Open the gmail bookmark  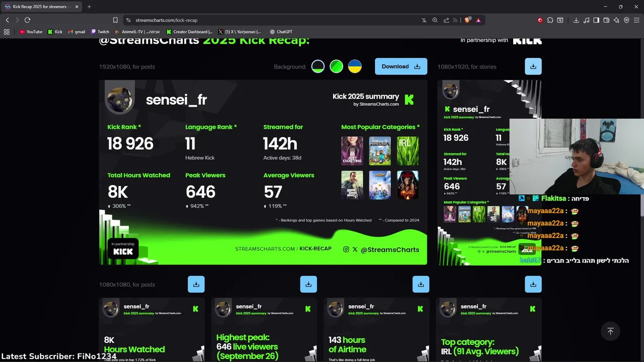(x=76, y=32)
